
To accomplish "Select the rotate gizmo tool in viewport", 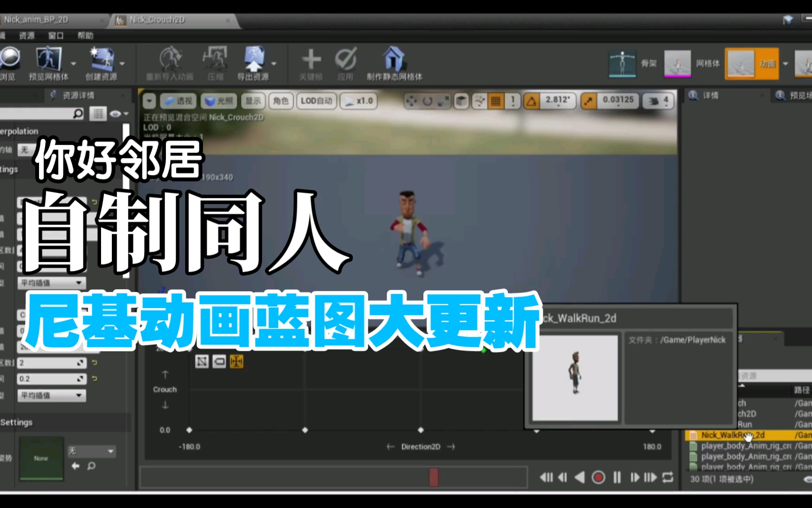I will click(x=427, y=101).
